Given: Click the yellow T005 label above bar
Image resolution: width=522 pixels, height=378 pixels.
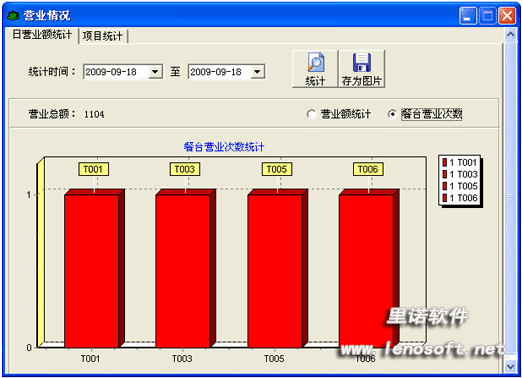Looking at the screenshot, I should click(277, 169).
